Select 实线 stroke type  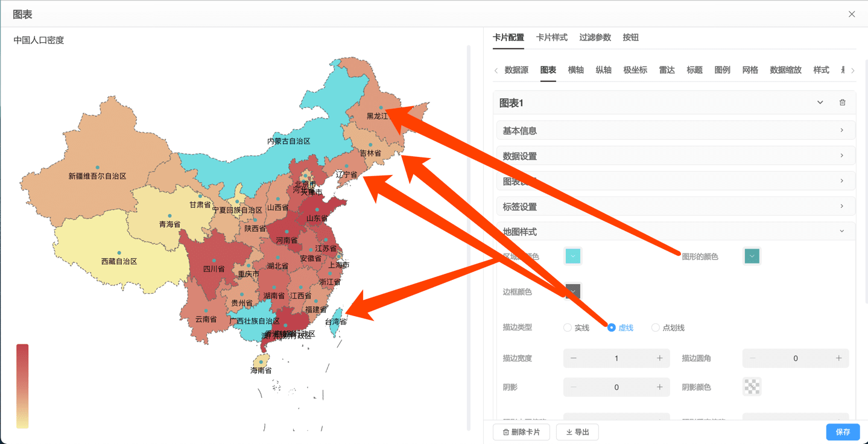[x=576, y=328]
